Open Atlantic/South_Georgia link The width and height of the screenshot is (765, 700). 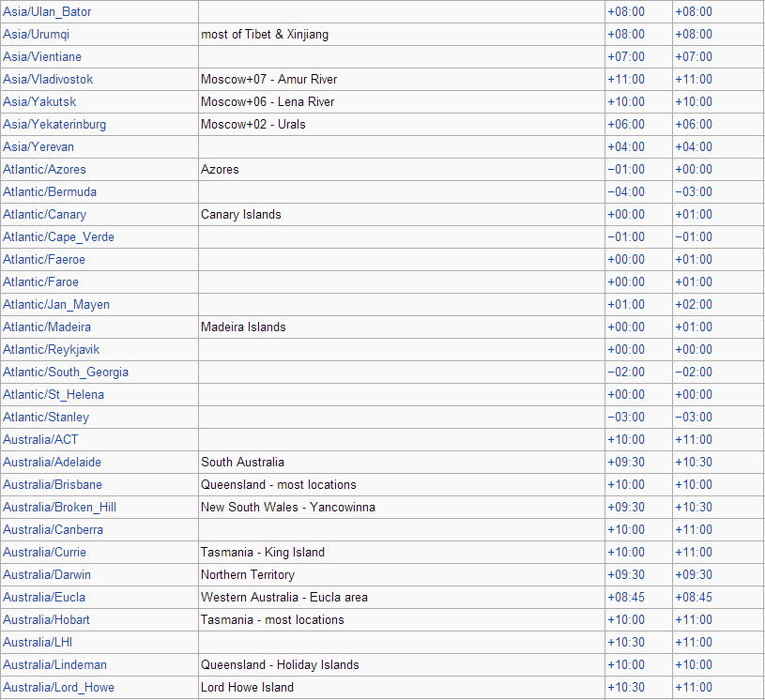click(x=66, y=373)
